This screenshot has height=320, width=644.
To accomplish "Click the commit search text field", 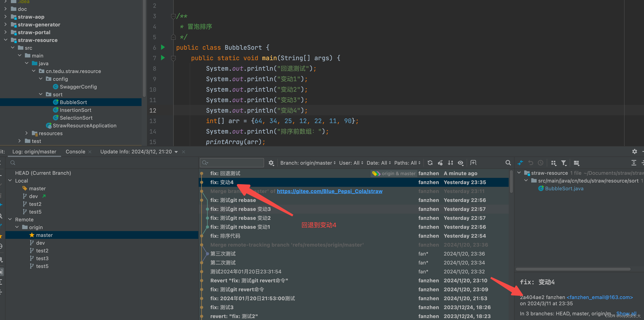I will 232,163.
